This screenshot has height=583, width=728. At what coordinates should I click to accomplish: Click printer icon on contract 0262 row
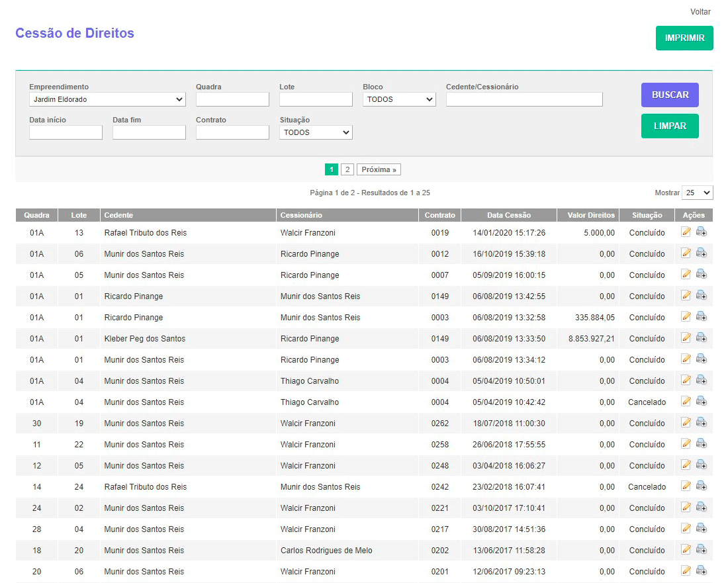pos(701,422)
